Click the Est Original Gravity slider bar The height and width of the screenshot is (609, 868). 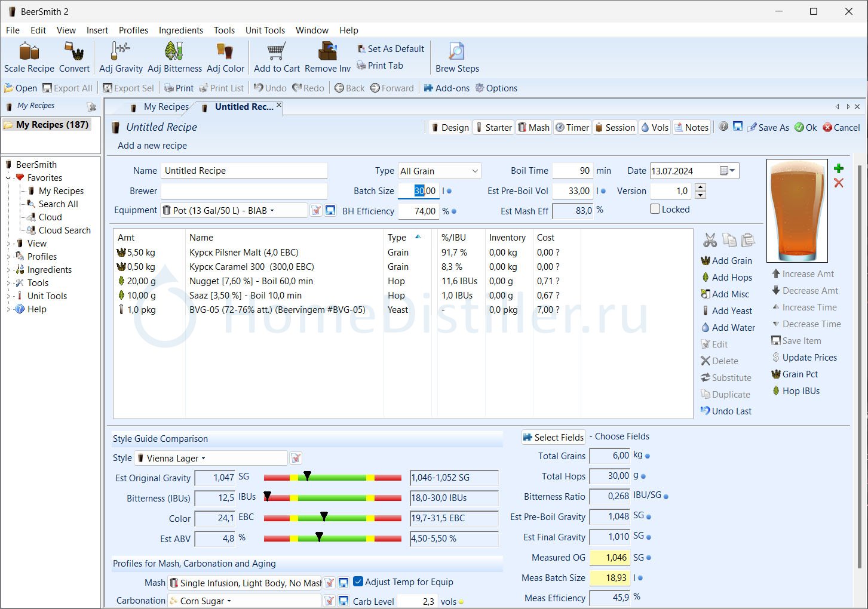[x=333, y=478]
